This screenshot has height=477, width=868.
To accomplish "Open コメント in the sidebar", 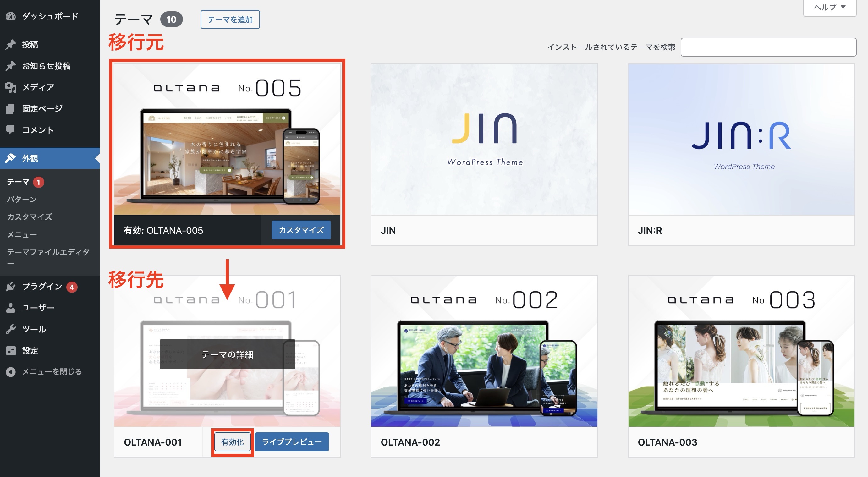I will [50, 130].
